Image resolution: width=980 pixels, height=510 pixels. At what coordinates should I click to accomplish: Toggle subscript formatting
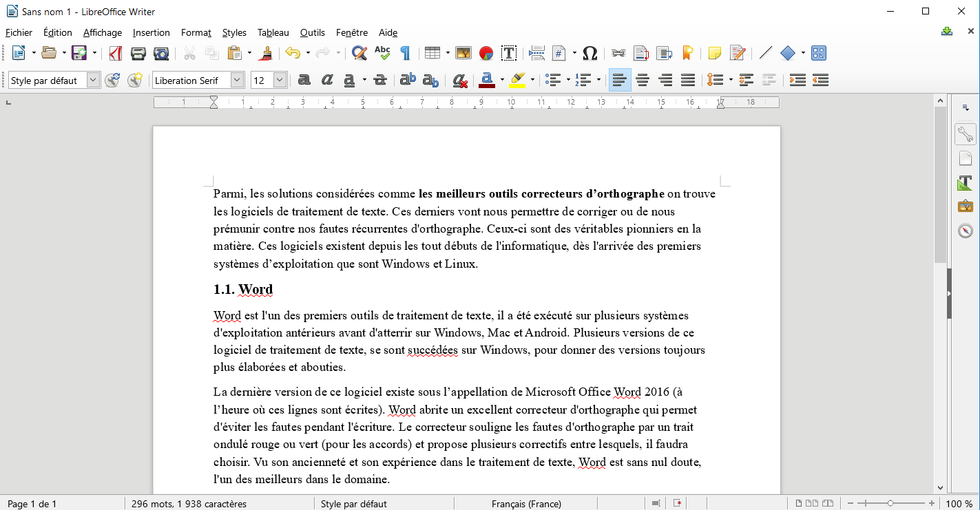click(430, 81)
